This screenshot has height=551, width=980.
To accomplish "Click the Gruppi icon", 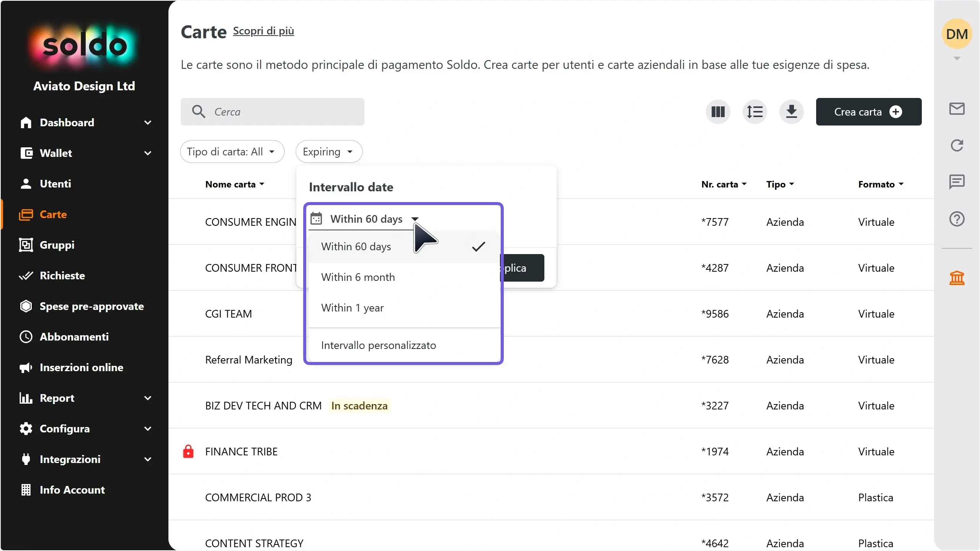I will click(x=26, y=245).
